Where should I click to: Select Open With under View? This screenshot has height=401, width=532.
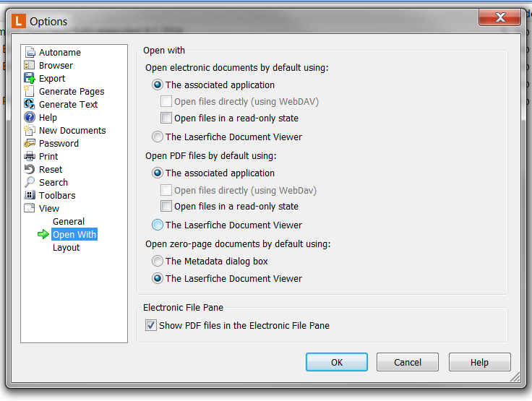tap(74, 234)
